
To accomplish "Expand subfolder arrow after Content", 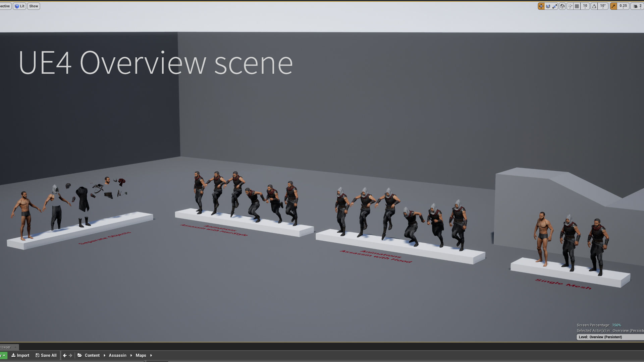I will pyautogui.click(x=104, y=355).
